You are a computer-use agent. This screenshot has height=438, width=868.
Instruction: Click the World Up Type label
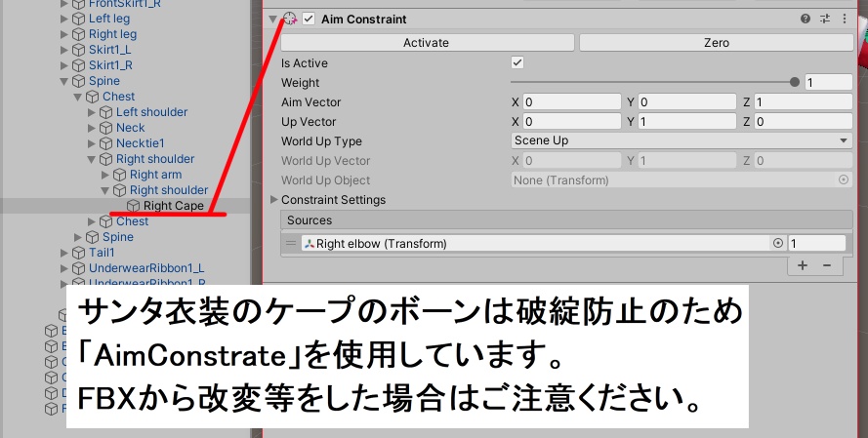click(x=321, y=141)
